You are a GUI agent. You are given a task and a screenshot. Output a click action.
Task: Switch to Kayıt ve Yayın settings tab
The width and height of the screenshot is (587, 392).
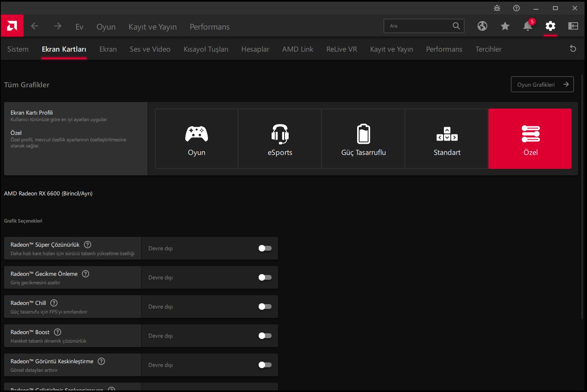coord(392,49)
